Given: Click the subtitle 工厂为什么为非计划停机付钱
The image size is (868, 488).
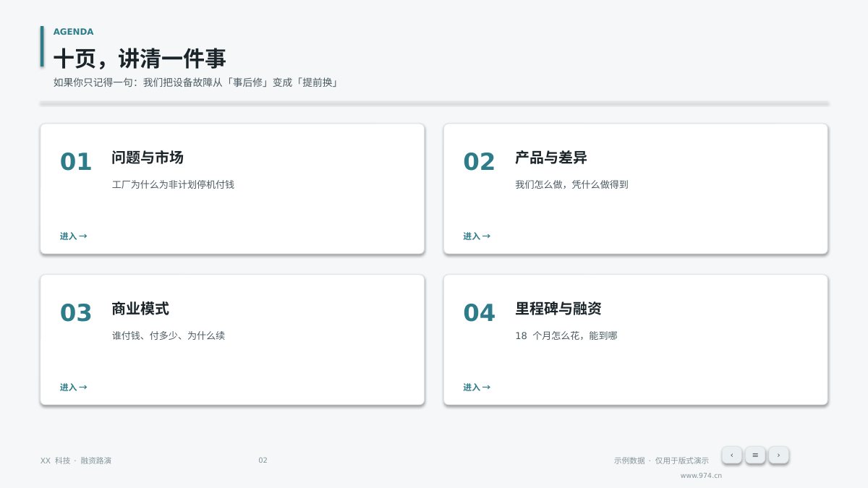Looking at the screenshot, I should [173, 184].
